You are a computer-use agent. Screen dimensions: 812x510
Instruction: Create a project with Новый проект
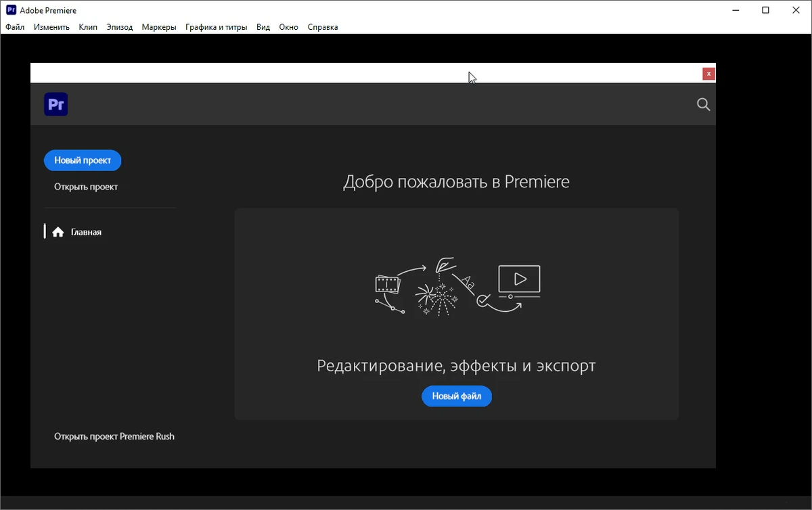click(x=83, y=160)
